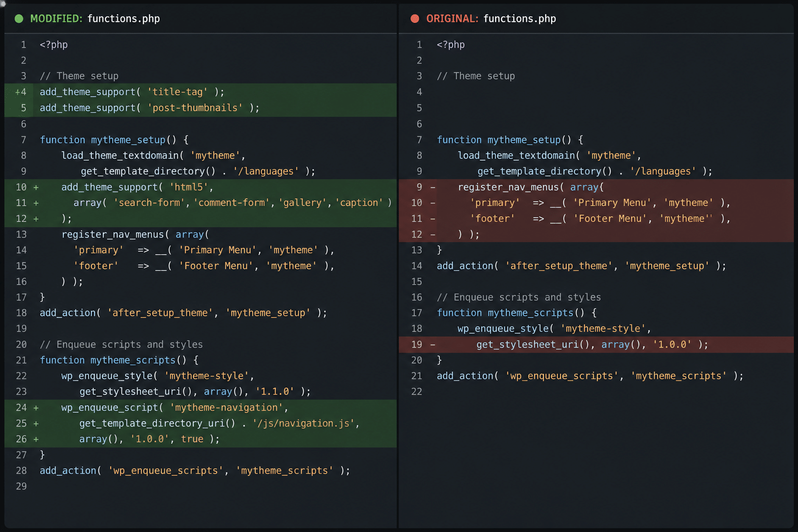Click add_action 'after_setup_theme' on original line 14
The image size is (798, 532).
pyautogui.click(x=581, y=266)
